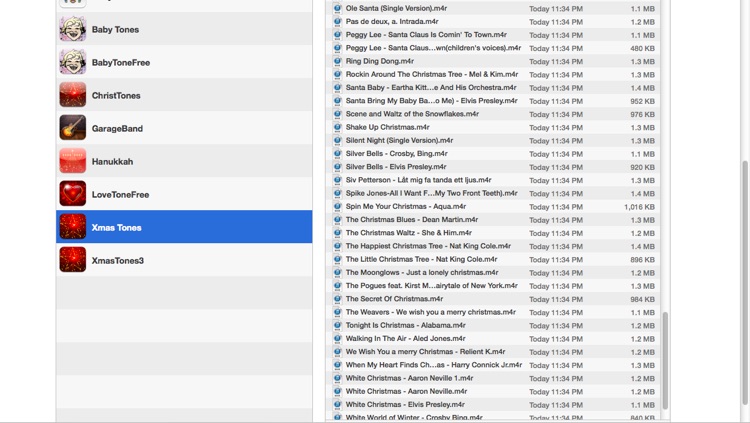Click file icon of Ole Santa (Single Version).m4r
This screenshot has width=750, height=423.
(x=337, y=8)
